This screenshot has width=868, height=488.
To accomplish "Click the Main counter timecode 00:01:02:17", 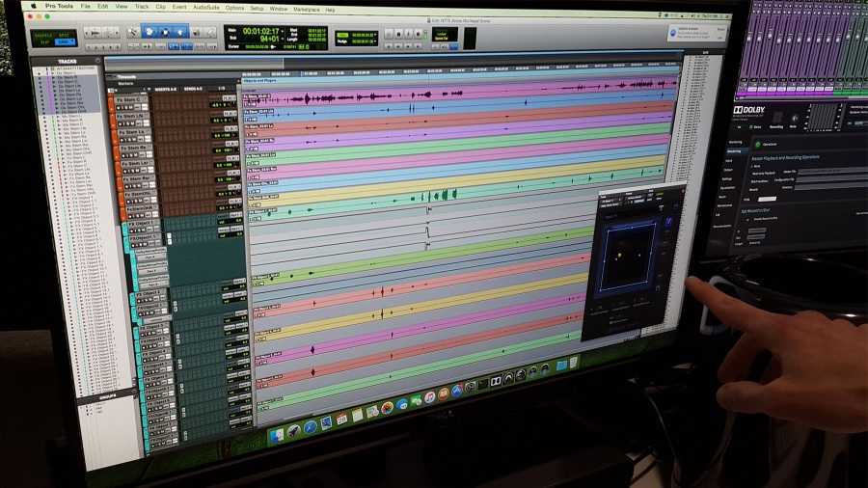I will [x=260, y=31].
